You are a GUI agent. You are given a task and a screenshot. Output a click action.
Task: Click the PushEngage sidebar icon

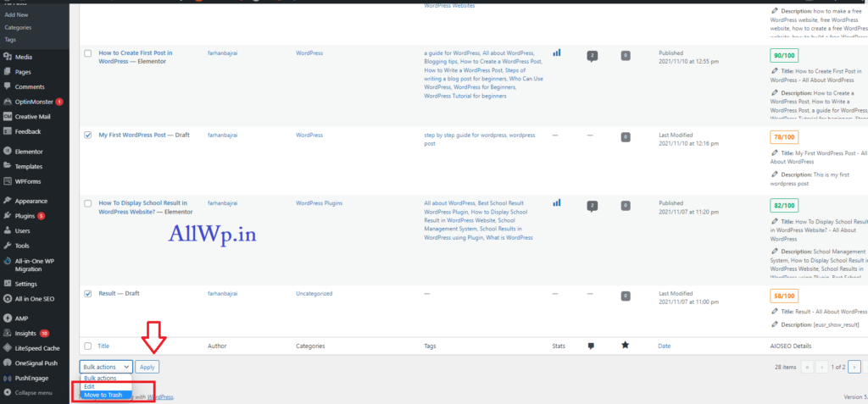[x=7, y=378]
